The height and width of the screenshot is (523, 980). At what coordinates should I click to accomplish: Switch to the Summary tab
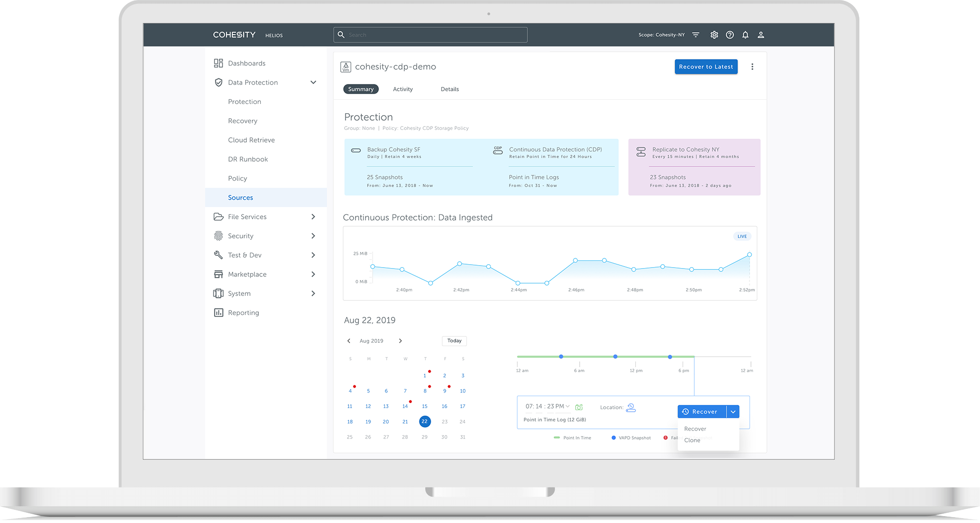point(361,89)
